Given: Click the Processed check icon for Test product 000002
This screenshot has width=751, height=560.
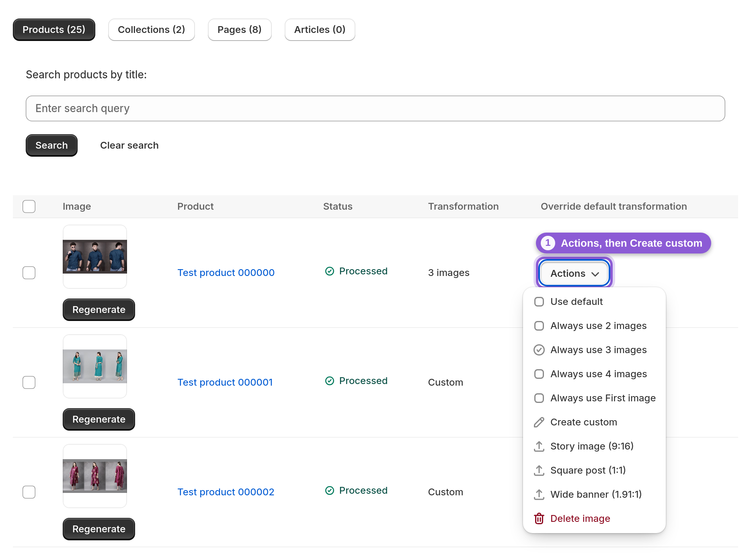Looking at the screenshot, I should tap(330, 491).
